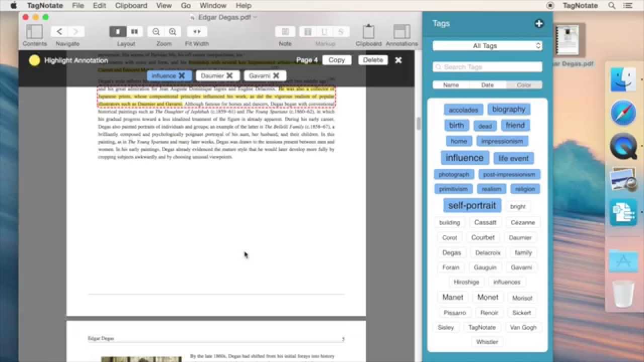Image resolution: width=644 pixels, height=362 pixels.
Task: Toggle the Annotations panel icon
Action: 402,32
